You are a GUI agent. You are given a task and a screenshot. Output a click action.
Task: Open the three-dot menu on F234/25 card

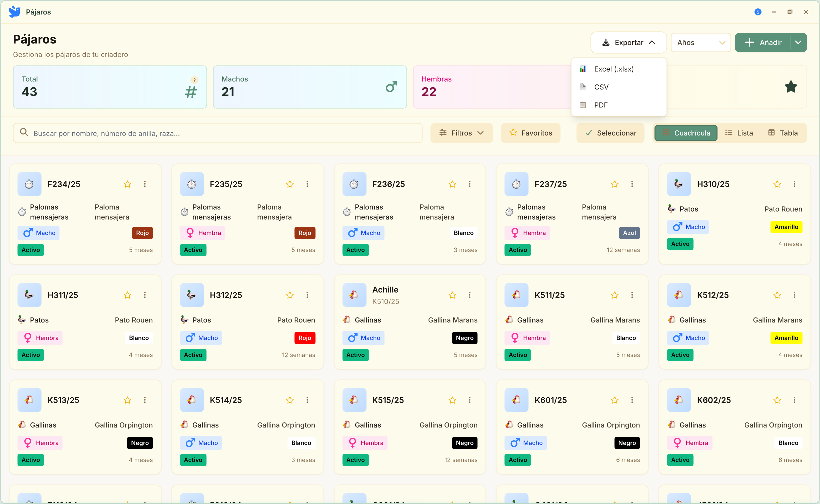145,184
